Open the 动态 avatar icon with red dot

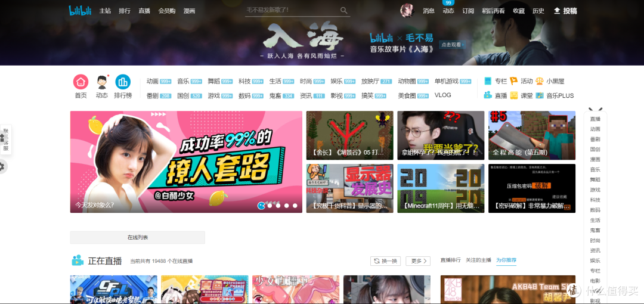(102, 82)
